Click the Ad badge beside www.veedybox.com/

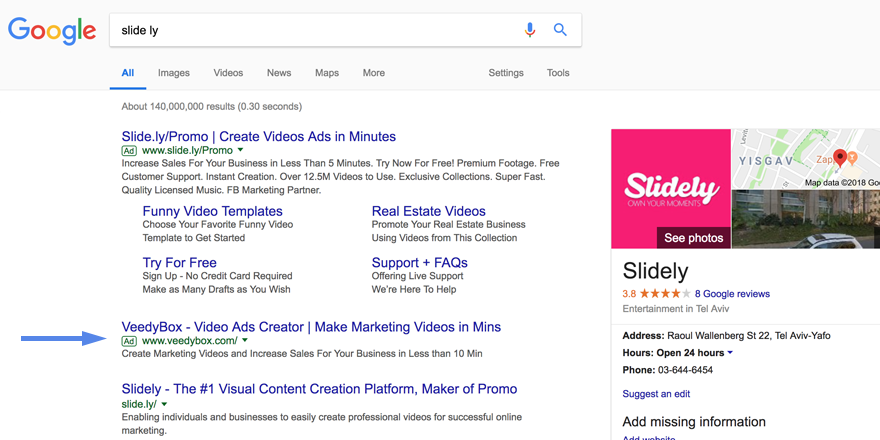pos(129,341)
